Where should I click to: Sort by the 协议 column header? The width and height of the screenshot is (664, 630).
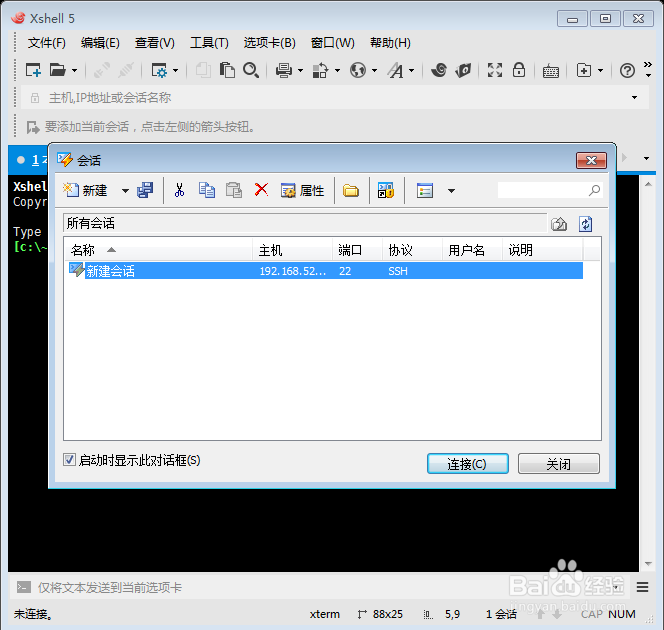[x=412, y=250]
